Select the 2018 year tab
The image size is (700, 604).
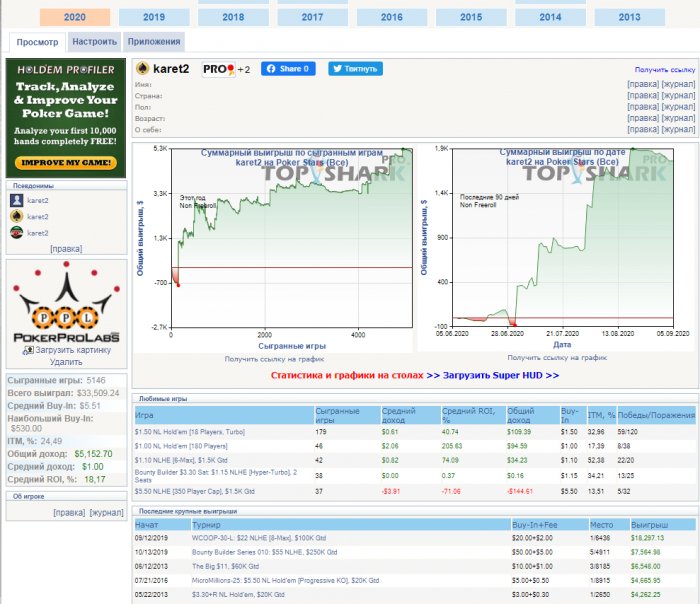click(x=233, y=17)
